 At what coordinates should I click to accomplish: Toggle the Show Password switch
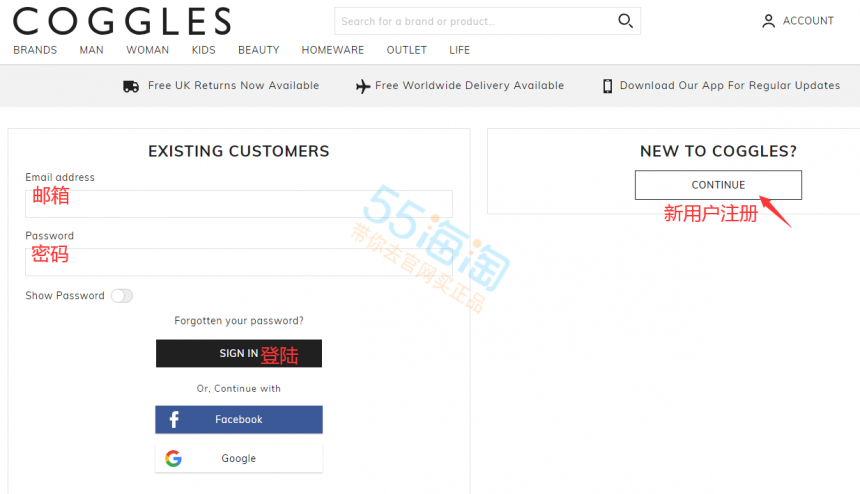click(122, 296)
